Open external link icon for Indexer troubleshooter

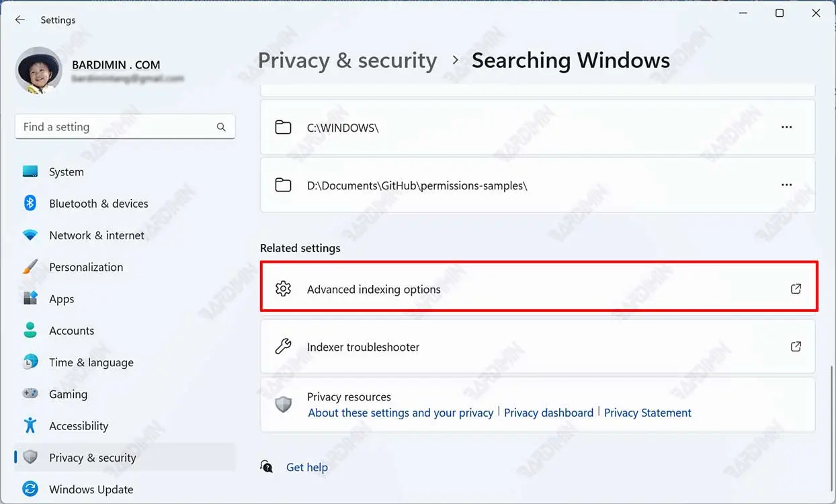(x=796, y=347)
